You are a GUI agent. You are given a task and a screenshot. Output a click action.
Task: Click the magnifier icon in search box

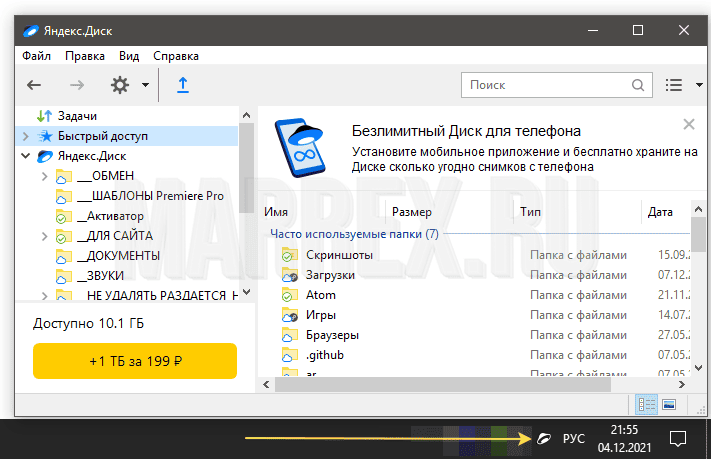(x=638, y=85)
